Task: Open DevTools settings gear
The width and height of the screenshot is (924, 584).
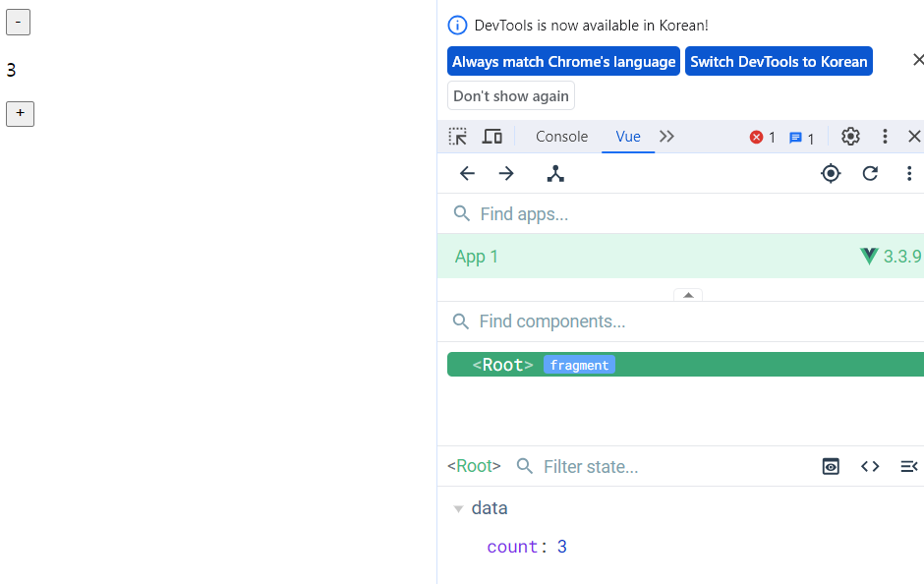Action: (850, 137)
